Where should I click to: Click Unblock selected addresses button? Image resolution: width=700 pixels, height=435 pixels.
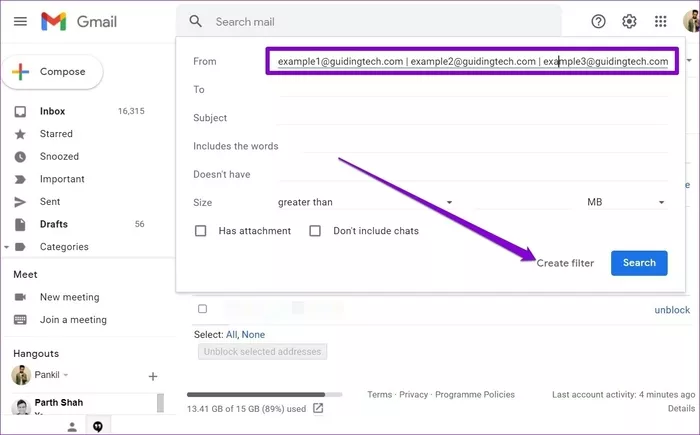262,351
